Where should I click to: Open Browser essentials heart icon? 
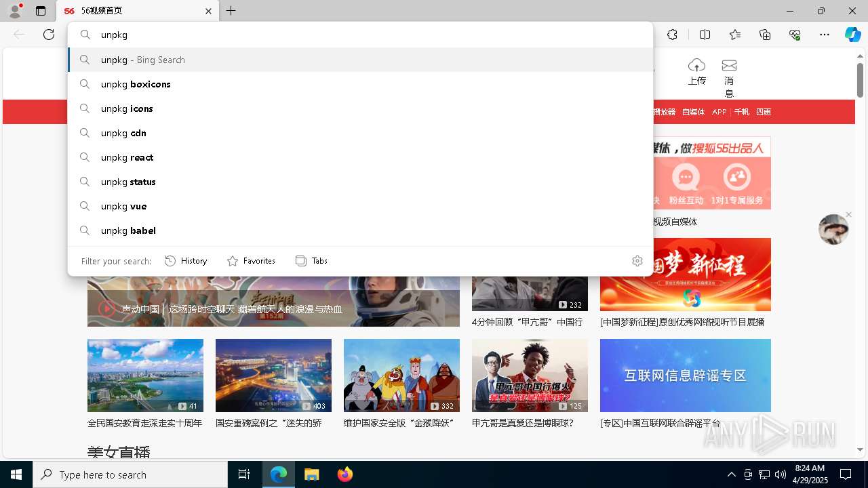795,35
